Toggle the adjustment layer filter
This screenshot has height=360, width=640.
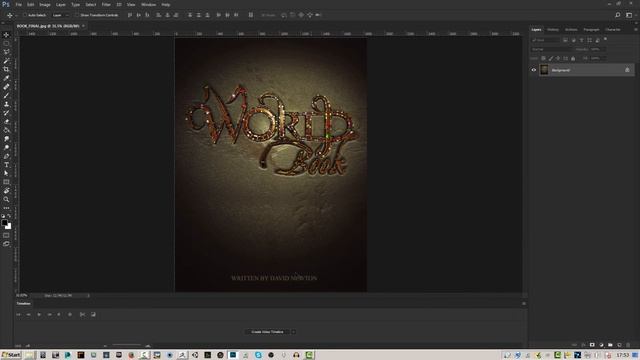(x=573, y=40)
